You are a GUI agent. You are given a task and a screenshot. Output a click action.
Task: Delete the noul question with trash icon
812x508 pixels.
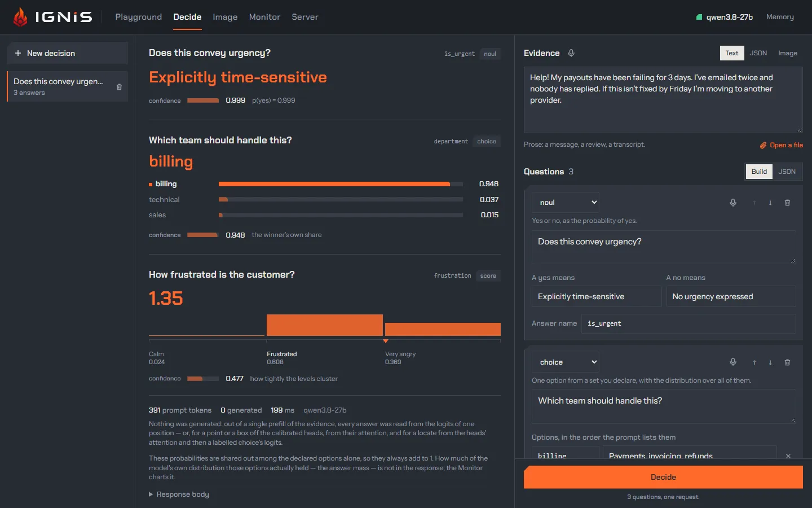[787, 203]
